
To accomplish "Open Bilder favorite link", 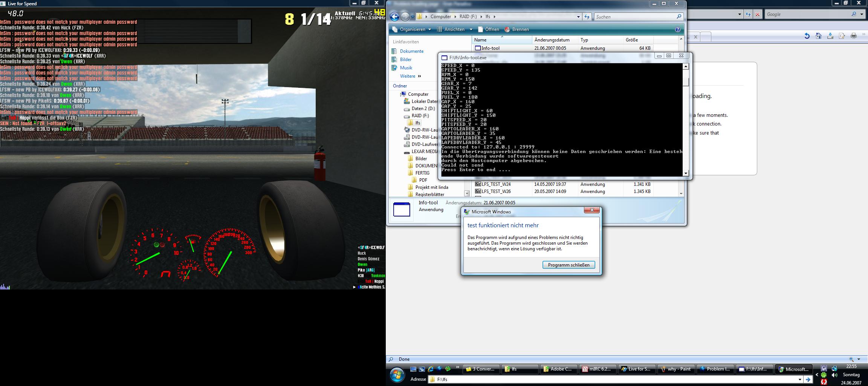I will coord(405,60).
